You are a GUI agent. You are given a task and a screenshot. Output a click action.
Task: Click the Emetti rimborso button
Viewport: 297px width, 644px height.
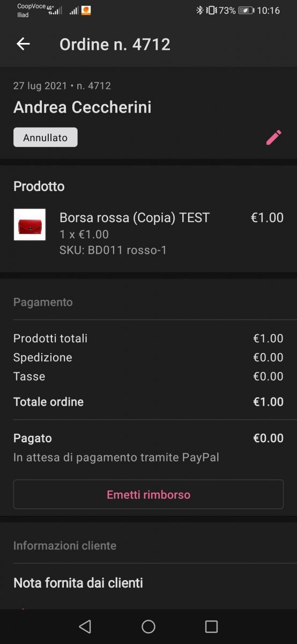pos(148,494)
